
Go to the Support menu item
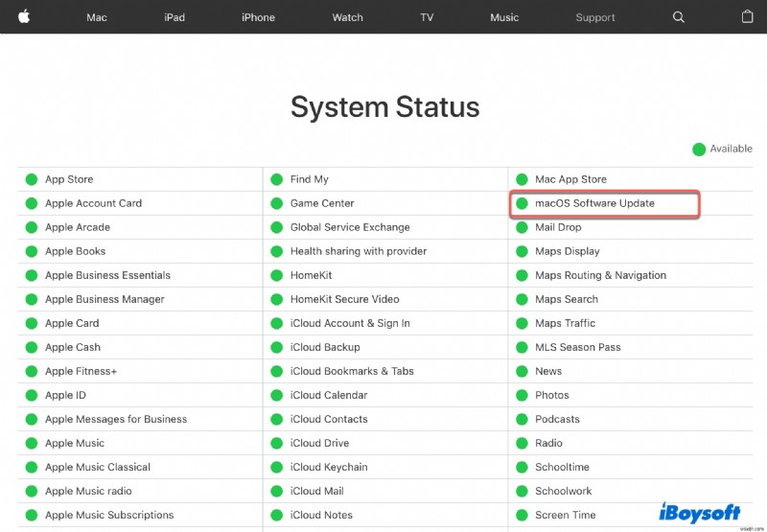click(595, 17)
